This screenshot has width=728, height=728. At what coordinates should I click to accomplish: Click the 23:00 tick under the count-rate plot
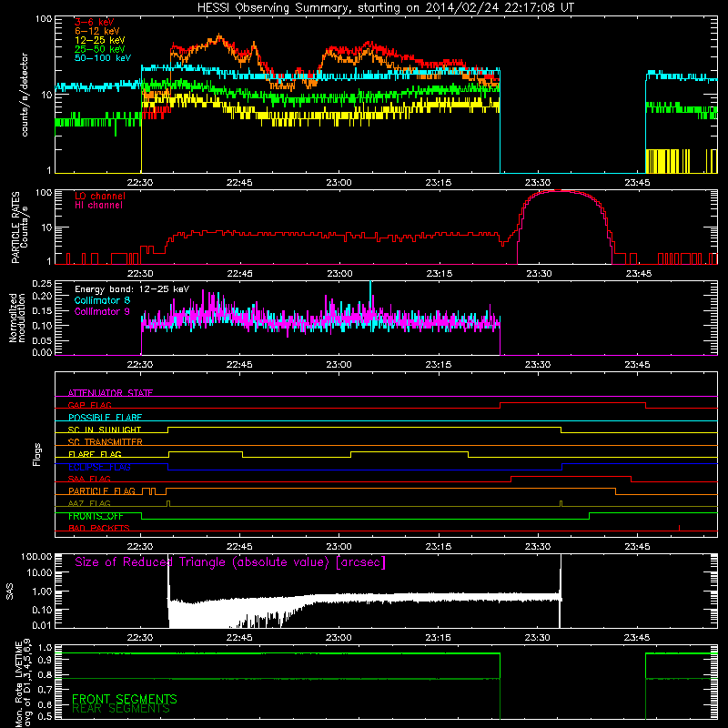pos(339,183)
